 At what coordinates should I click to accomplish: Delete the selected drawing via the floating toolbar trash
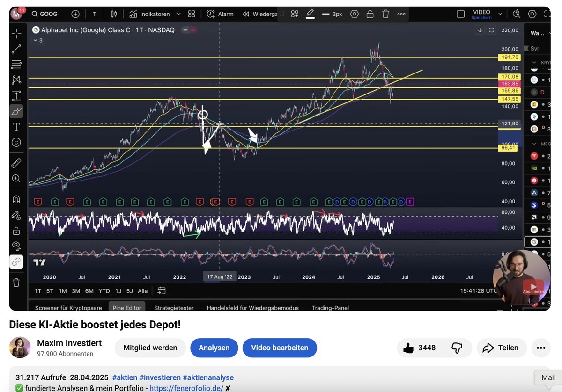[385, 14]
